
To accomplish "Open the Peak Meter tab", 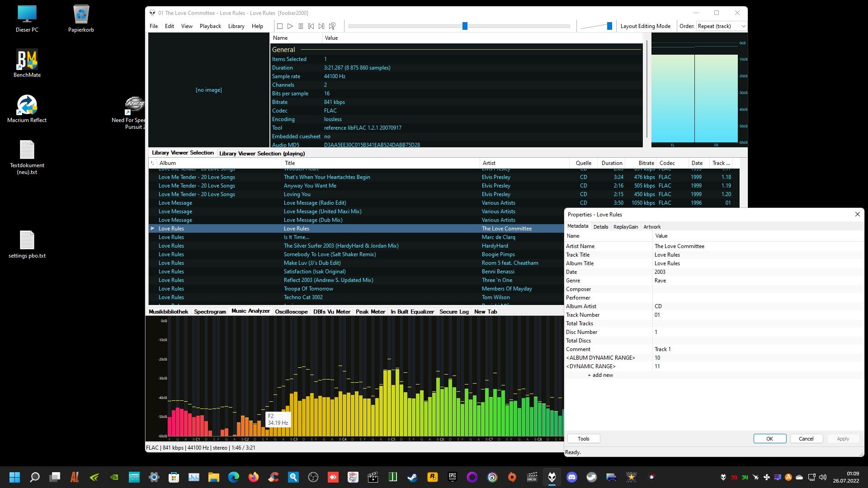I will click(370, 312).
